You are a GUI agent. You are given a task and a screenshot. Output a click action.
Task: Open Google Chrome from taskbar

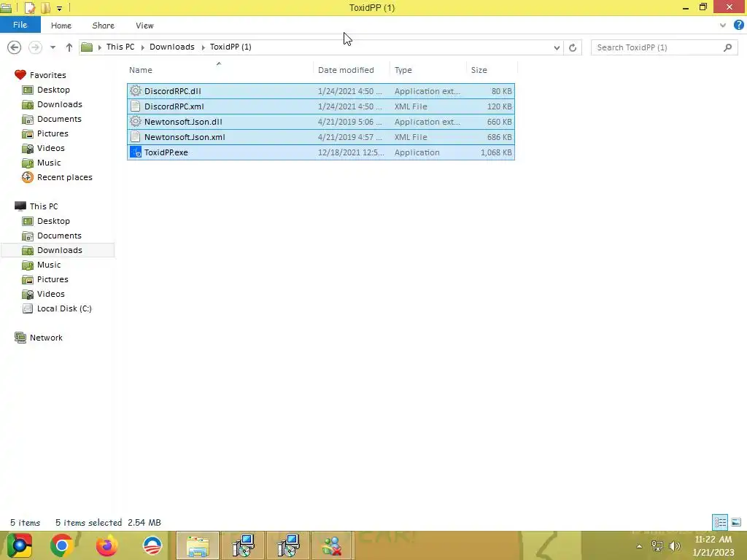(x=61, y=545)
